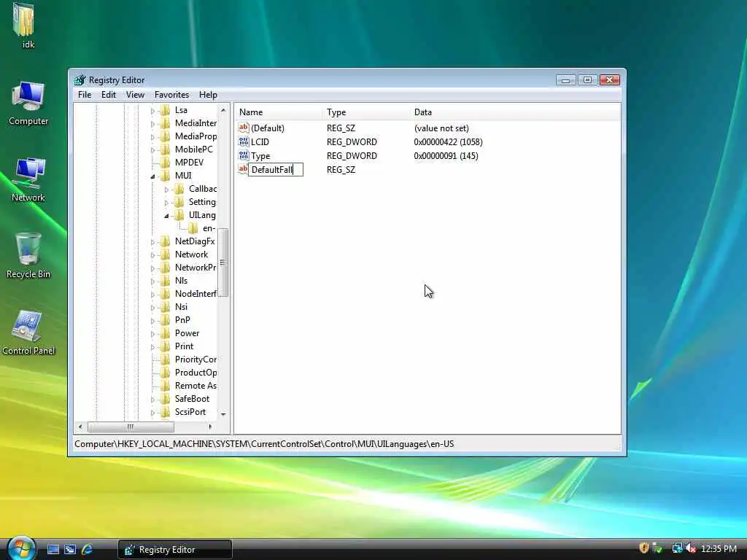Open the Favorites menu
Viewport: 747px width, 560px height.
(x=171, y=95)
